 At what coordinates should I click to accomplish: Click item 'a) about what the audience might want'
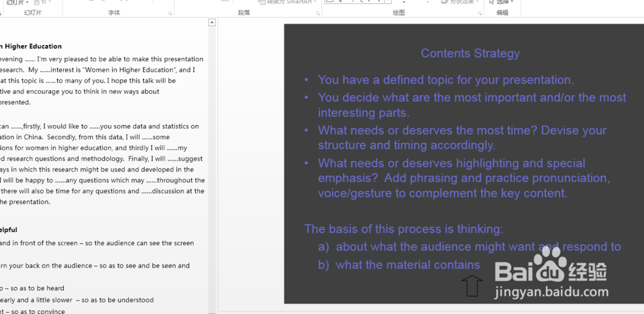pyautogui.click(x=469, y=246)
